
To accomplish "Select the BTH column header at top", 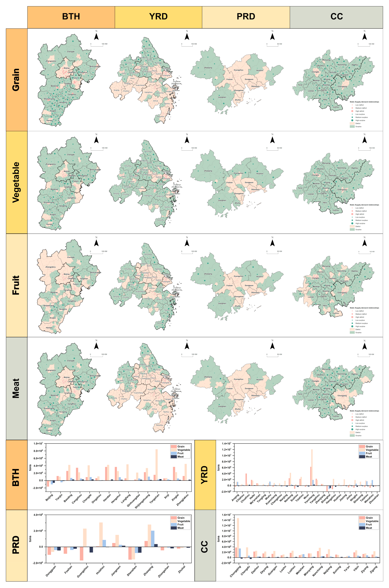I will 71,17.
